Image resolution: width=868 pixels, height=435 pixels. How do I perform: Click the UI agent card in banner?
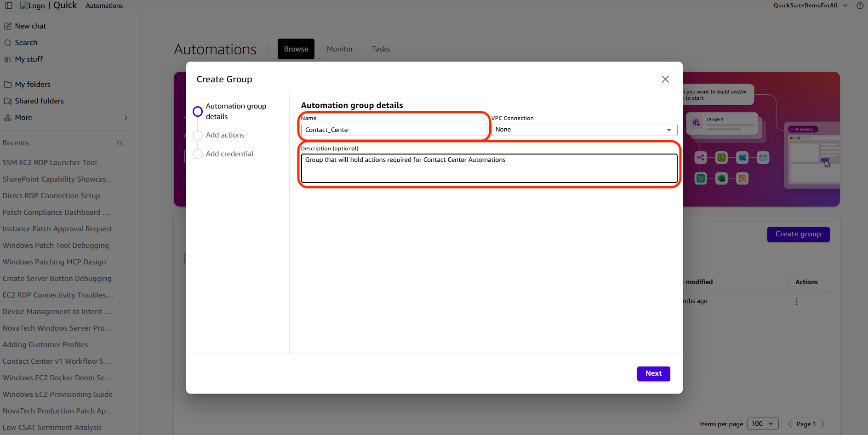[722, 123]
